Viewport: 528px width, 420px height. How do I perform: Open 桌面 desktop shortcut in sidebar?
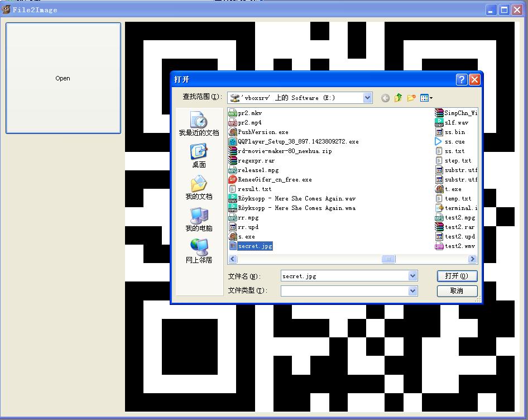click(x=199, y=156)
